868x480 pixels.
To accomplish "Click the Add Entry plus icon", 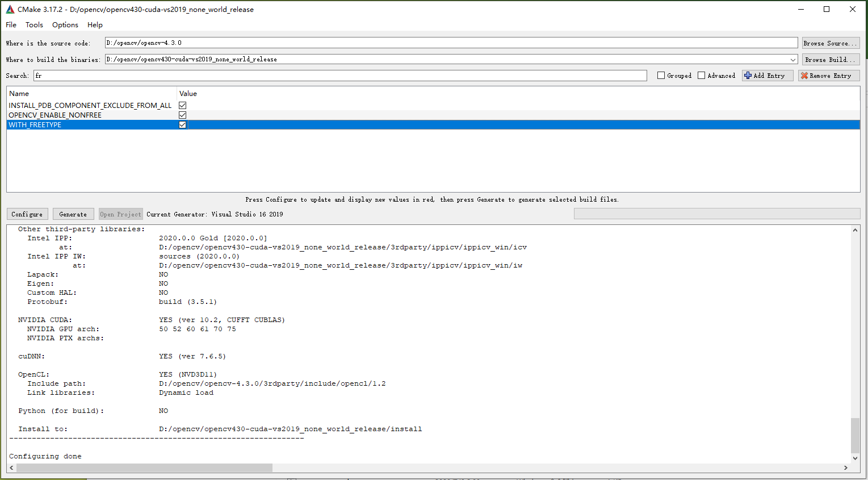I will tap(749, 75).
